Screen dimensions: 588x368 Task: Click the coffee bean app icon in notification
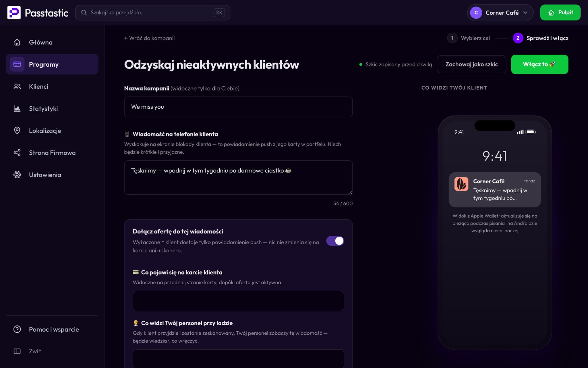pos(461,184)
